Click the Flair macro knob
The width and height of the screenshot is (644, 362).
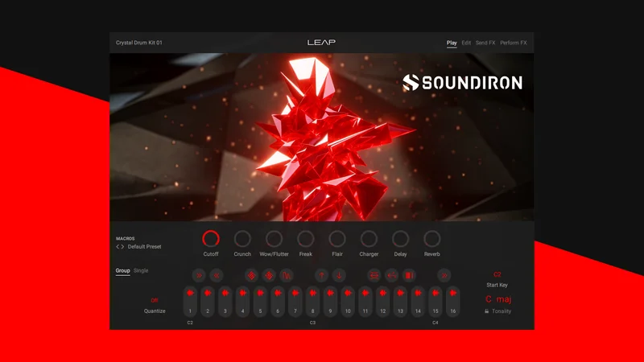pos(337,238)
